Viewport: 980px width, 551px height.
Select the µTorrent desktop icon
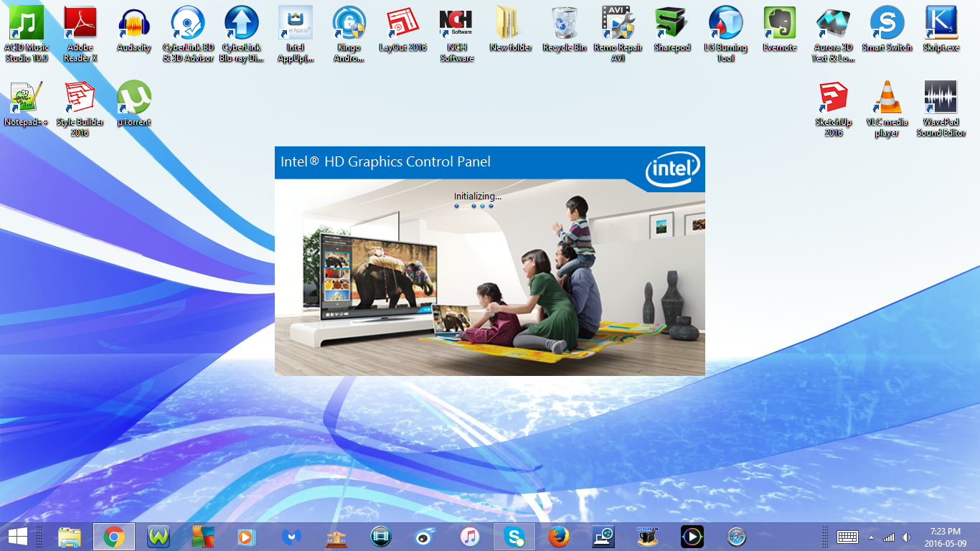pyautogui.click(x=134, y=104)
